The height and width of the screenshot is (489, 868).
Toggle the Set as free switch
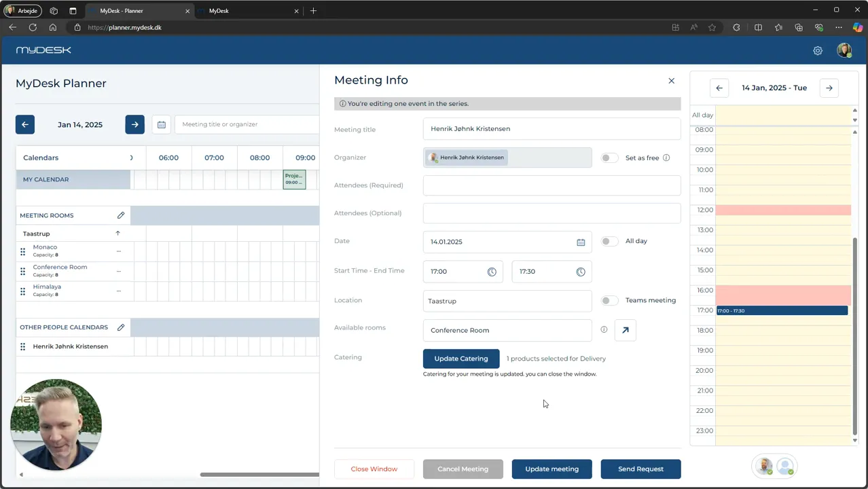coord(609,158)
